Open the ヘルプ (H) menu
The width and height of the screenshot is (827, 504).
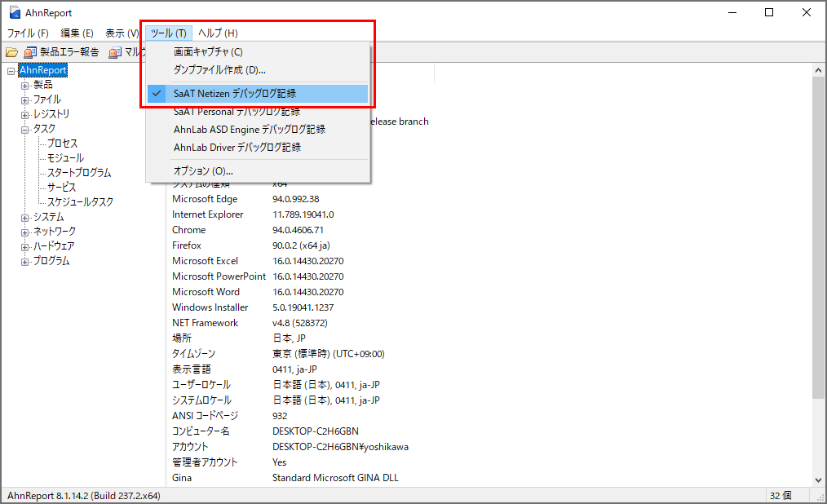click(218, 33)
